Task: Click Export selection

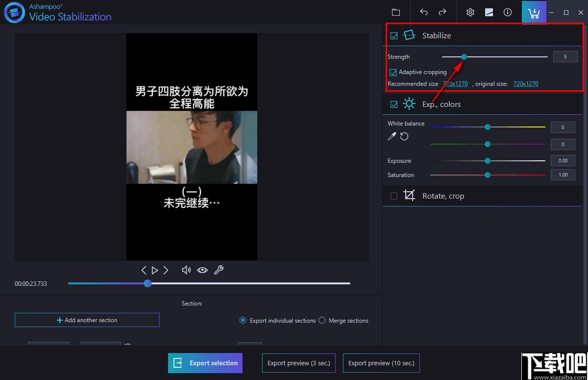Action: point(205,363)
